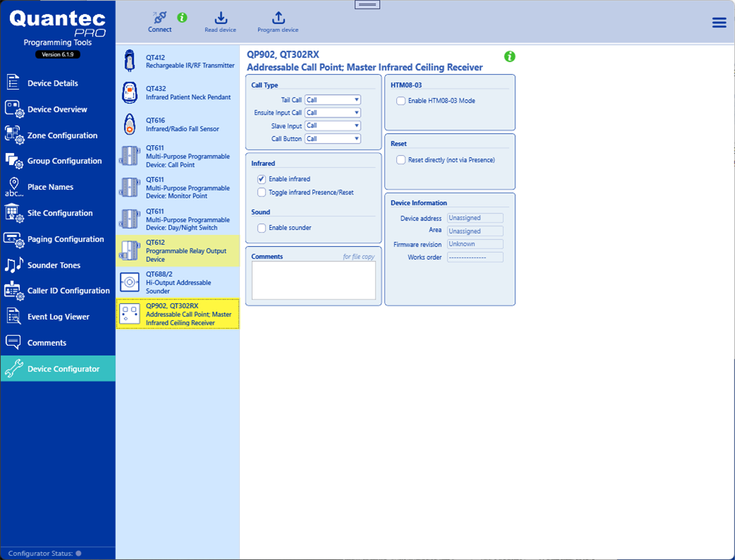Check Enable sounder checkbox
Screen dimensions: 735x560
[262, 228]
